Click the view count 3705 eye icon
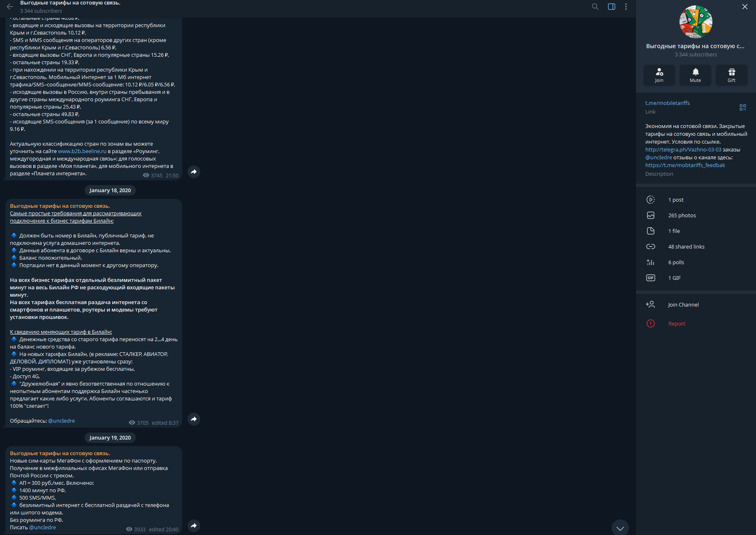 pos(132,423)
